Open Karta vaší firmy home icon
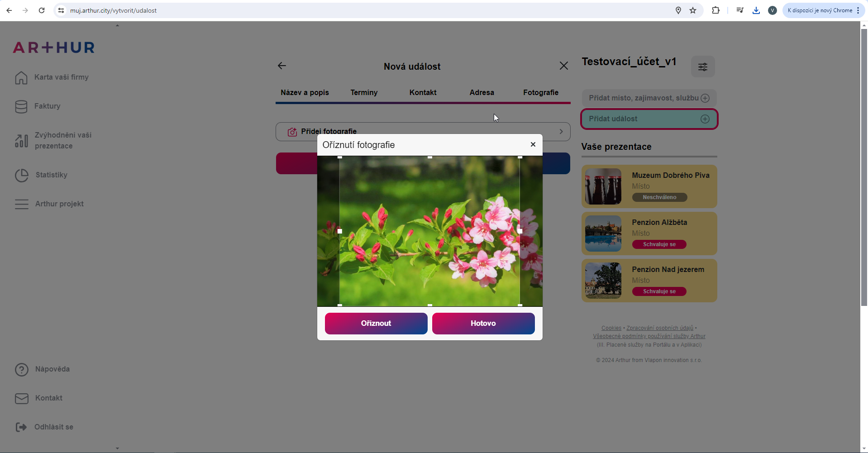This screenshot has width=868, height=453. [21, 77]
